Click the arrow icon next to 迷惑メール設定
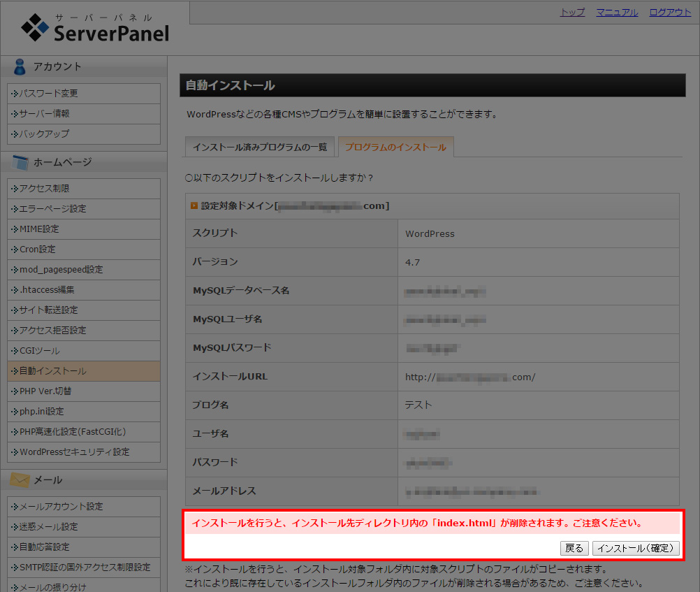This screenshot has width=700, height=592. tap(14, 526)
